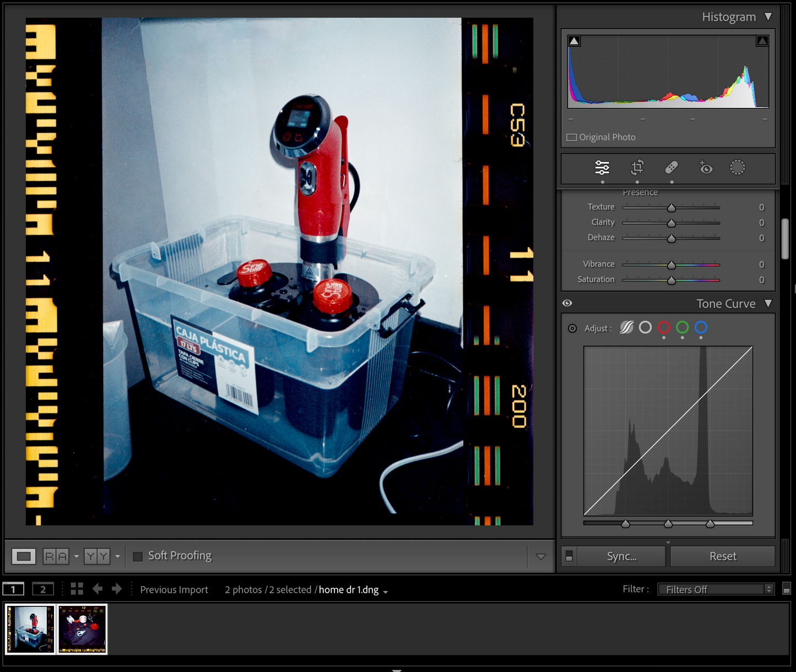Adjust the Texture slider handle
796x672 pixels.
coord(671,208)
